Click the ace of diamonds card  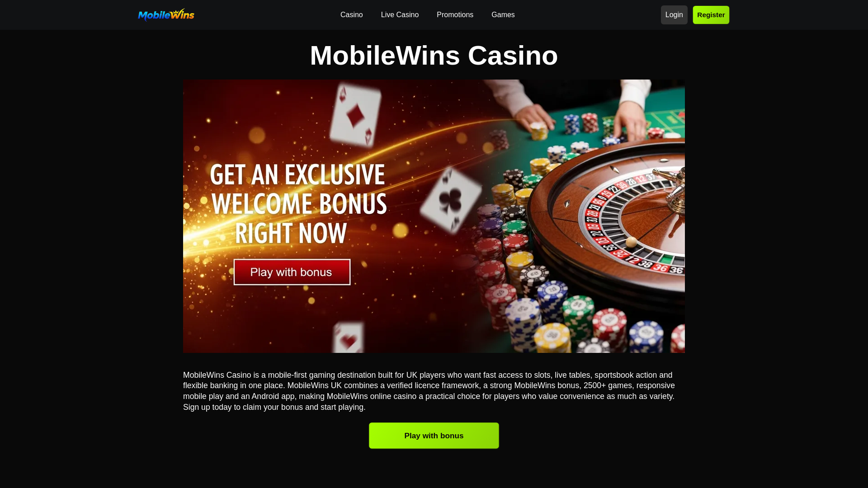pyautogui.click(x=355, y=116)
